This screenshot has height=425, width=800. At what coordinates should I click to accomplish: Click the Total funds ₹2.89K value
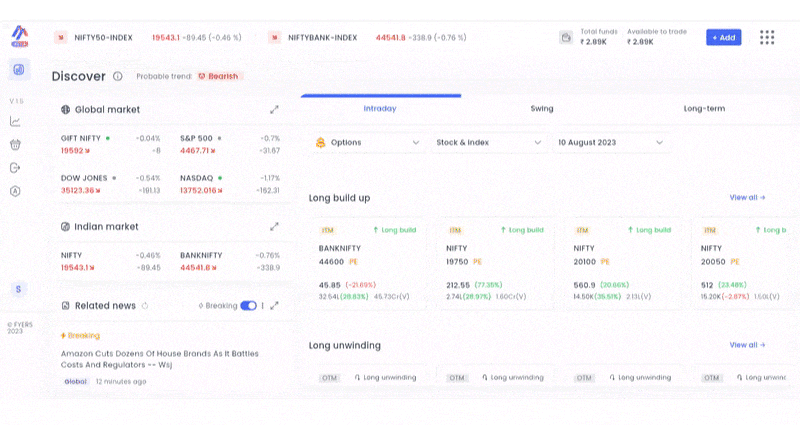click(593, 42)
